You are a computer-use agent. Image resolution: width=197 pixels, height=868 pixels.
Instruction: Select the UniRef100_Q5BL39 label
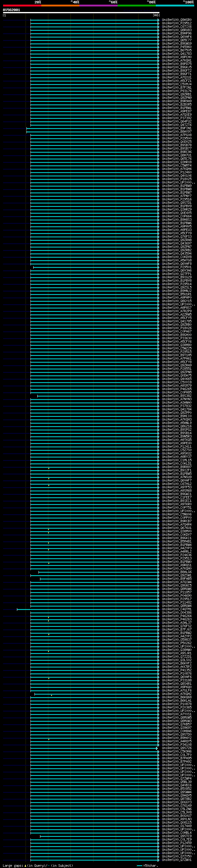pos(176,782)
